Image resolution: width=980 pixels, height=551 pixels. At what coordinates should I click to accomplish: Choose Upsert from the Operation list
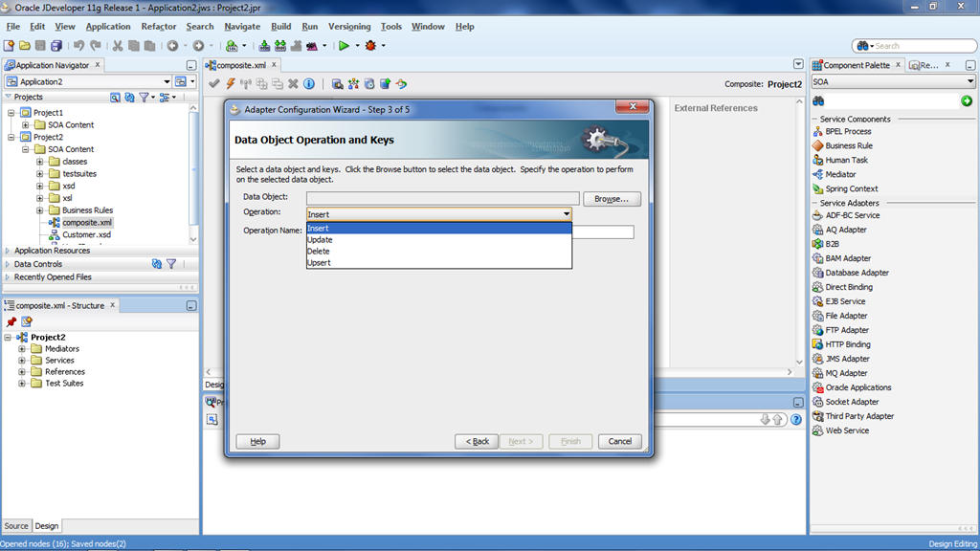(319, 262)
